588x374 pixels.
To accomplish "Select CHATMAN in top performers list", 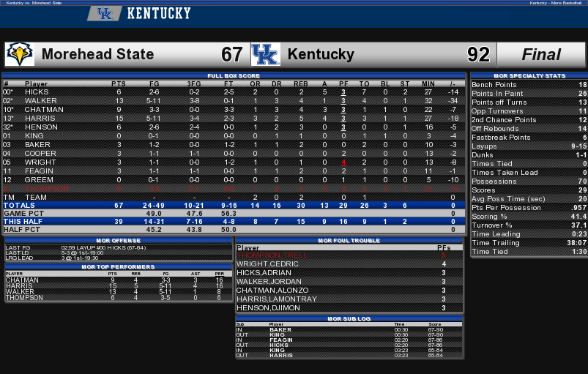I will (22, 280).
